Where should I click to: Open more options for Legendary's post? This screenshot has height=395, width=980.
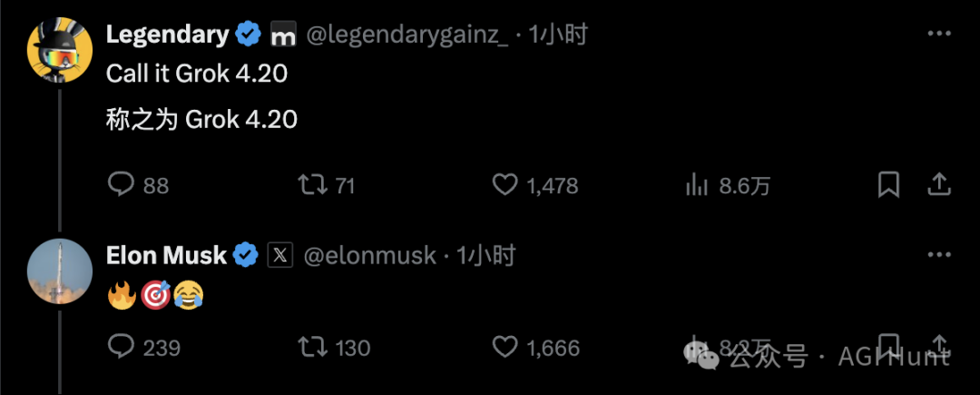[x=938, y=35]
